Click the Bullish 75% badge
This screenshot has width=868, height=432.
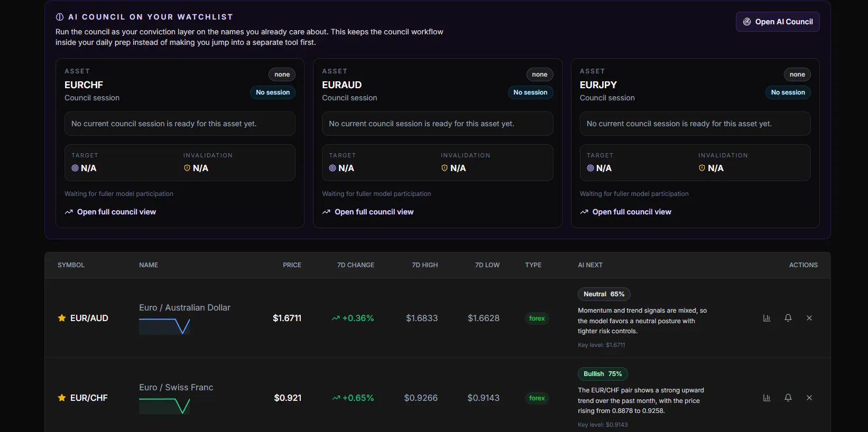(x=603, y=374)
